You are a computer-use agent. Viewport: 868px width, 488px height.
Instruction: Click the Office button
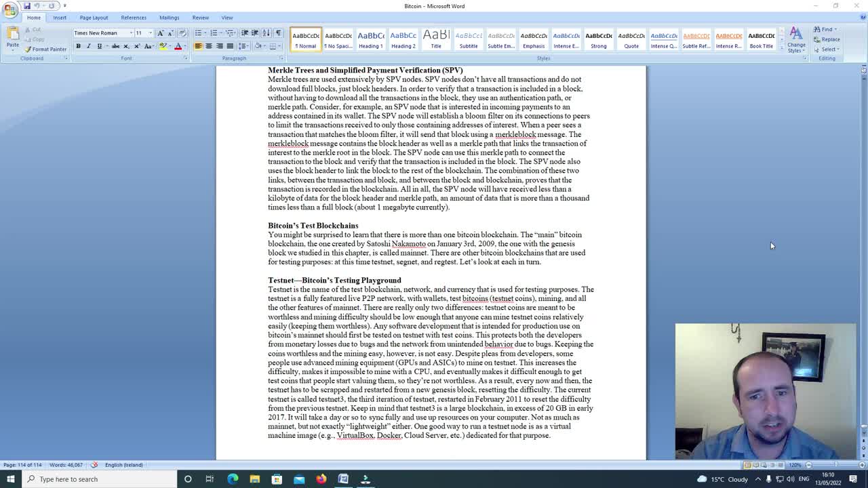coord(10,9)
